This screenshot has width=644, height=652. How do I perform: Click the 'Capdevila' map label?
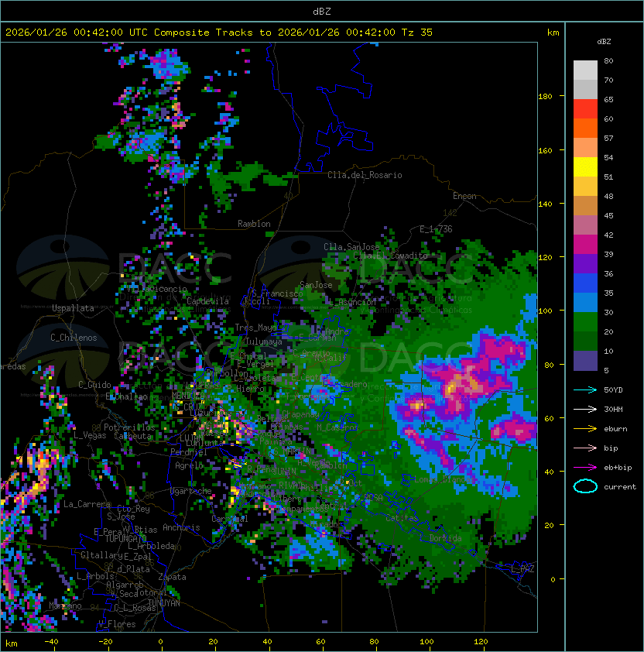[208, 301]
